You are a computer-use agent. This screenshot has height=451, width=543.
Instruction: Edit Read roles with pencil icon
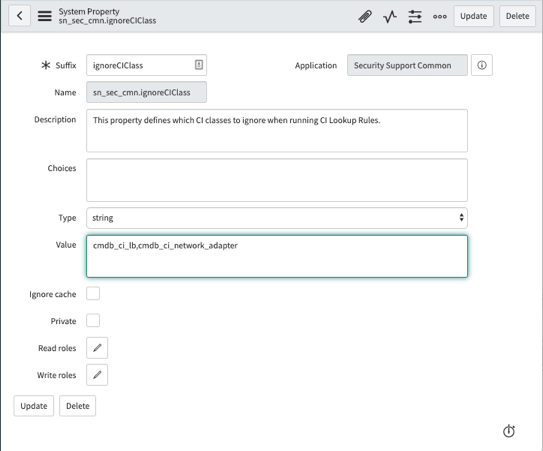97,347
